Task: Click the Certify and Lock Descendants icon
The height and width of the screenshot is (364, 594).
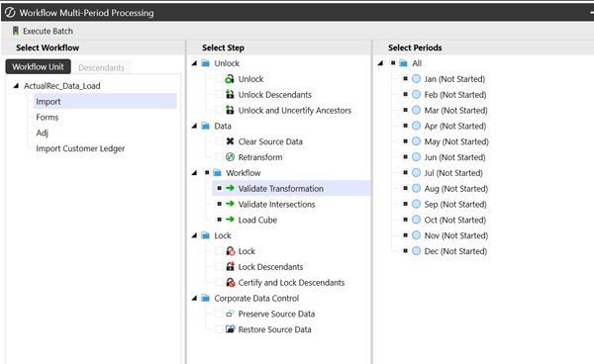Action: [x=231, y=282]
